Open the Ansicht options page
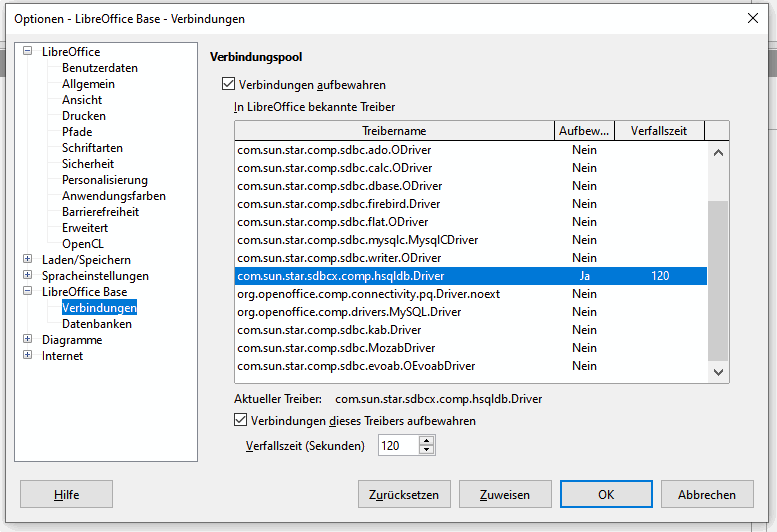Screen dimensions: 777x532 (x=82, y=100)
